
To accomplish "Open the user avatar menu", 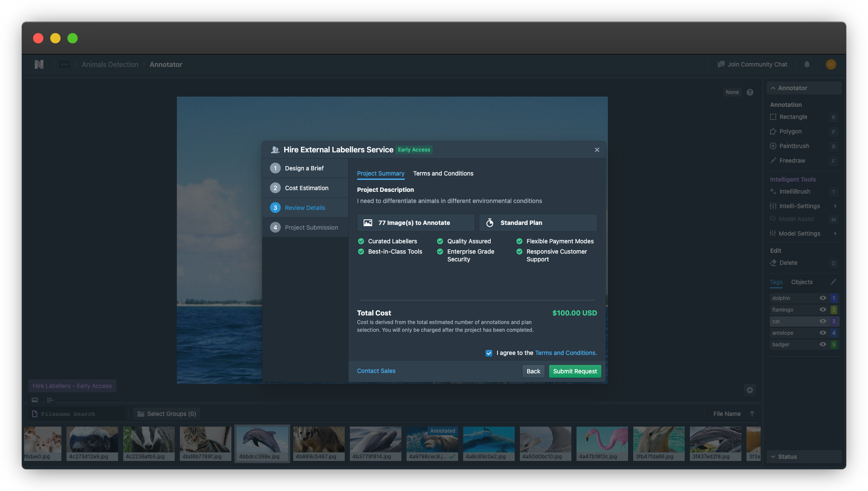I will 831,64.
